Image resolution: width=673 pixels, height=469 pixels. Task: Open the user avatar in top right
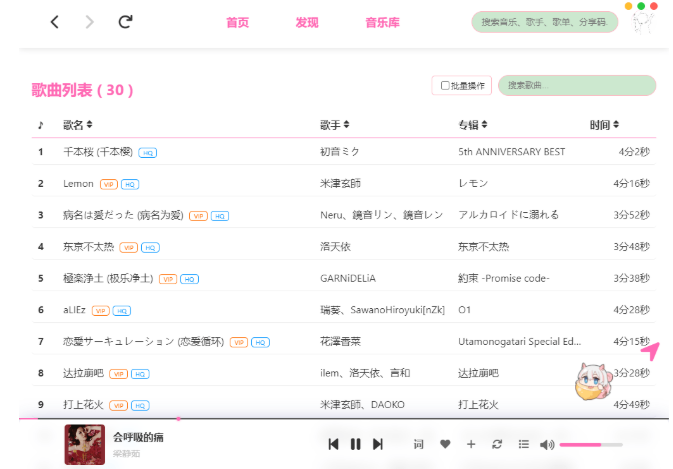[x=643, y=23]
